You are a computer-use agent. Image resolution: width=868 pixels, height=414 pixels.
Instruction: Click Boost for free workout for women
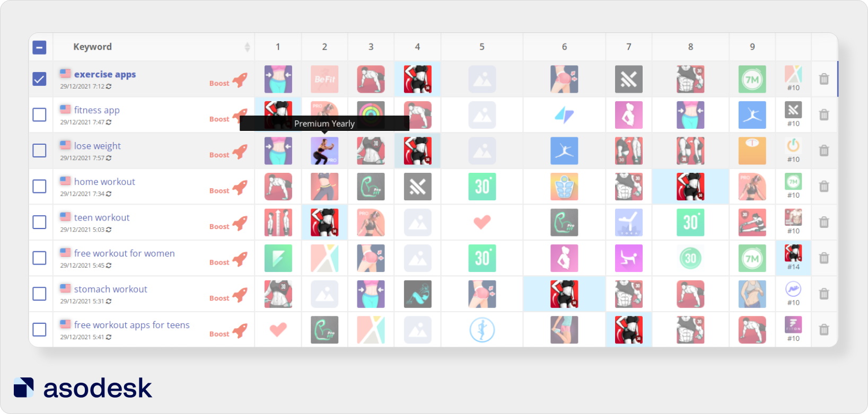tap(220, 262)
